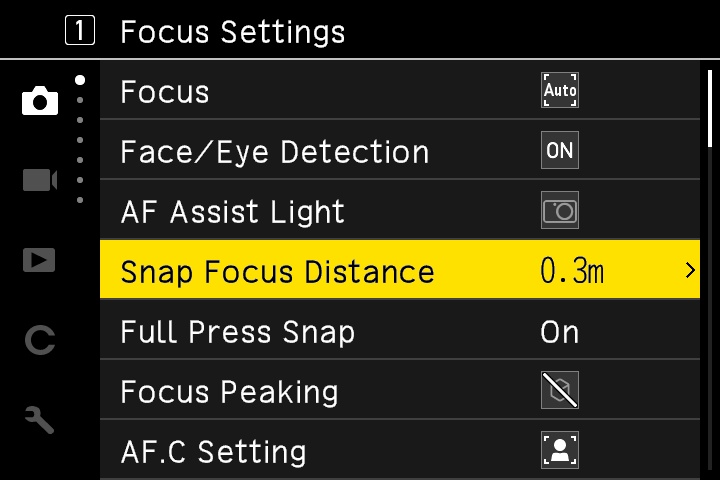Click the AF.C Setting face-frame icon

[560, 450]
